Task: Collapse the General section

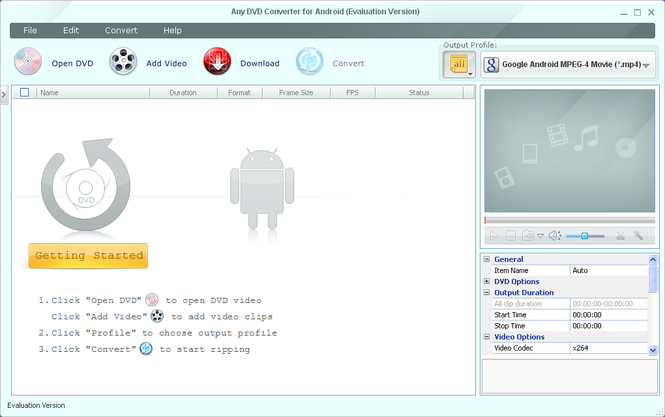Action: [487, 259]
